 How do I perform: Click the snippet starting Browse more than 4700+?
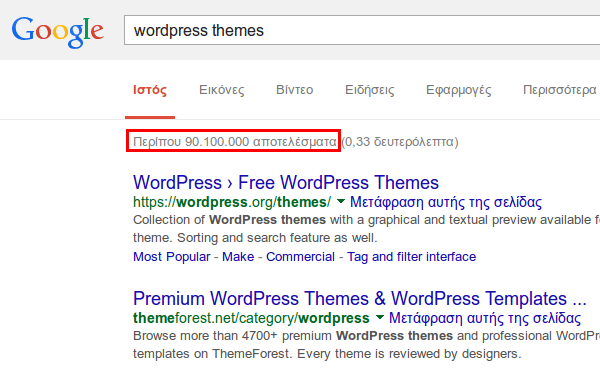click(x=366, y=345)
